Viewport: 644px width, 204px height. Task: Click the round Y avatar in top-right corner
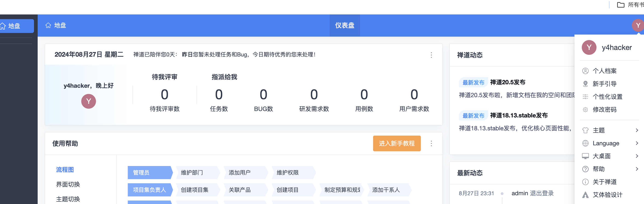638,25
